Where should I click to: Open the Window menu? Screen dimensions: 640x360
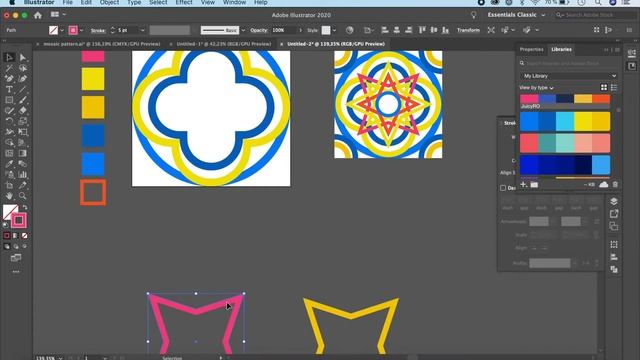point(234,2)
